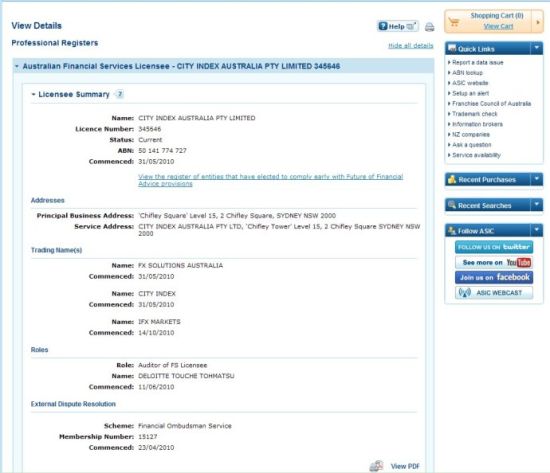Open the Ask a question link
This screenshot has height=473, width=550.
coord(471,145)
